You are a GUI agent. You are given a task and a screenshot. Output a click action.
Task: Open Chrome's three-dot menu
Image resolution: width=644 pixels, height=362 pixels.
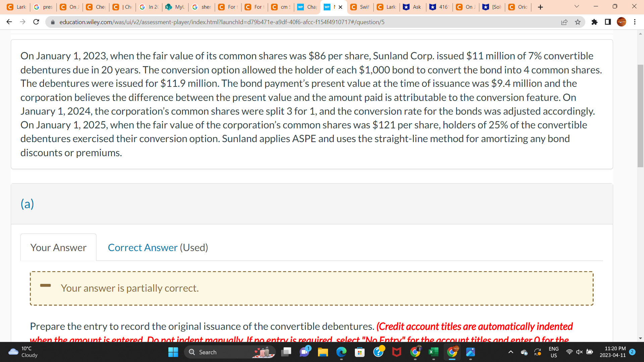(x=635, y=22)
